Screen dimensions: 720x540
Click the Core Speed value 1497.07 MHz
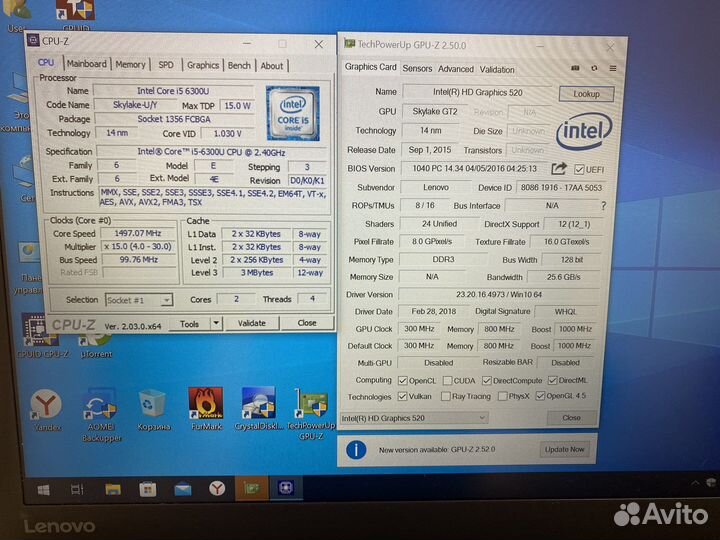point(138,233)
